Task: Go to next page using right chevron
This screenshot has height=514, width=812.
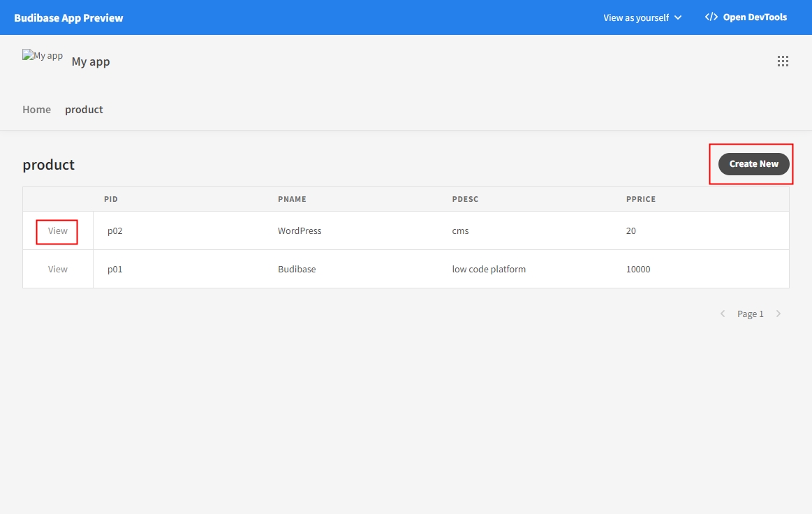Action: click(x=778, y=314)
